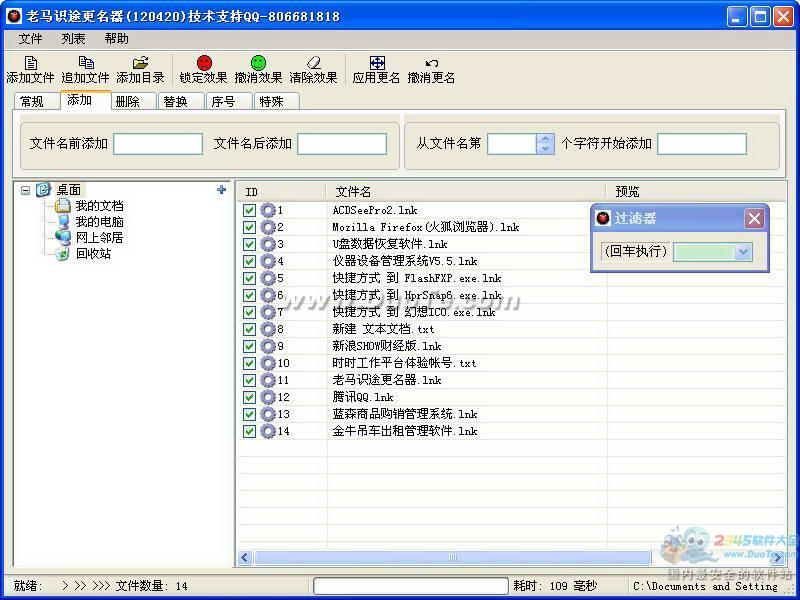Select the Add (添加) tab
The height and width of the screenshot is (600, 800).
[85, 100]
